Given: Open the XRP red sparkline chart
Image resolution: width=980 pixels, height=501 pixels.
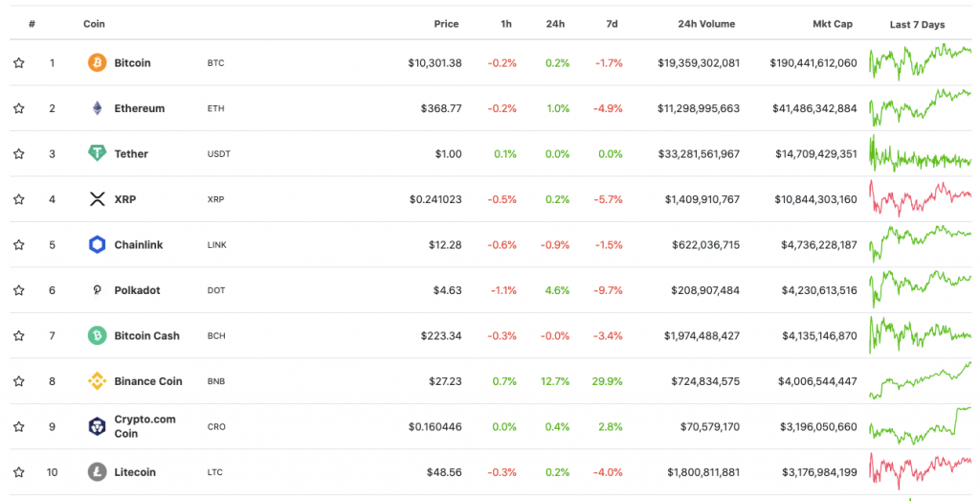Looking at the screenshot, I should [920, 198].
